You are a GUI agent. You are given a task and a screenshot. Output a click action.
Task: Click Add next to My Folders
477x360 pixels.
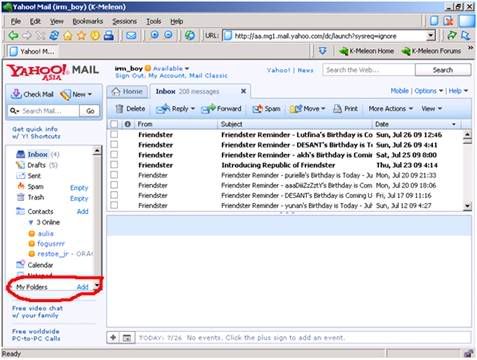pyautogui.click(x=82, y=287)
